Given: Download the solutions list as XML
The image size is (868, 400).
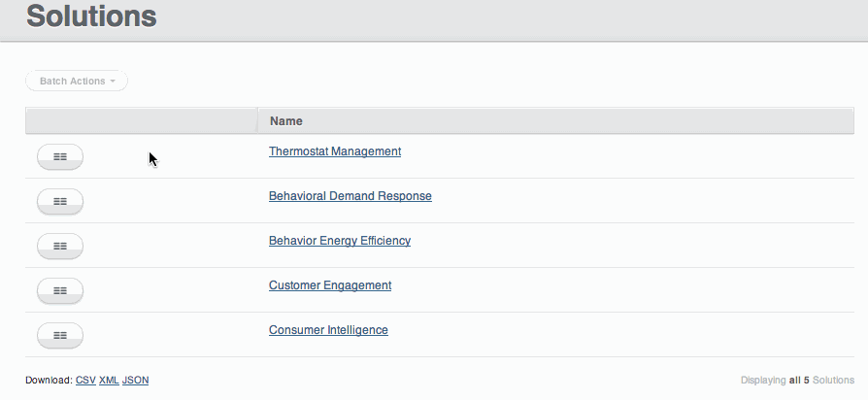Looking at the screenshot, I should (109, 381).
